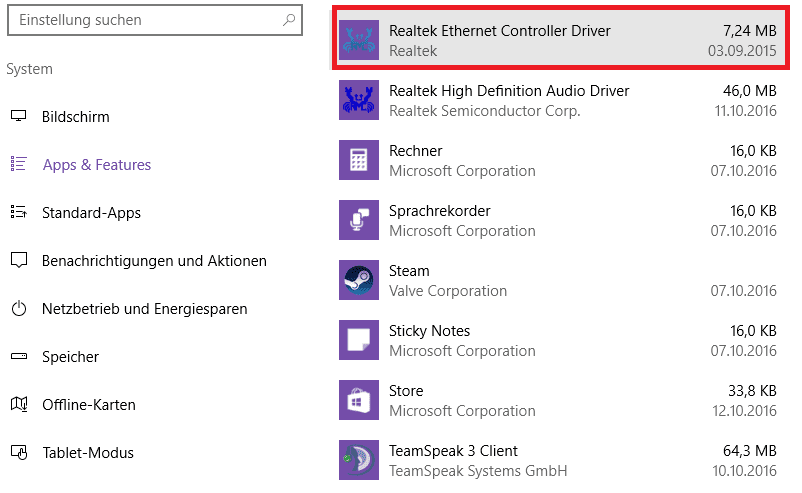The width and height of the screenshot is (802, 493).
Task: Click the Store shopping bag icon
Action: (x=359, y=400)
